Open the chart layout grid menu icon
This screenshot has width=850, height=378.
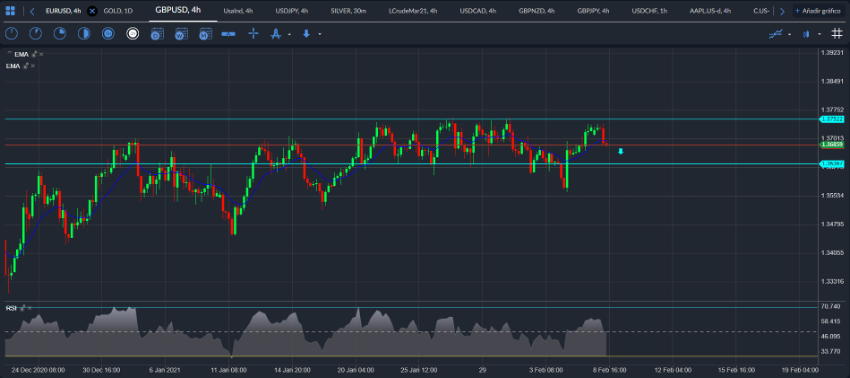10,11
